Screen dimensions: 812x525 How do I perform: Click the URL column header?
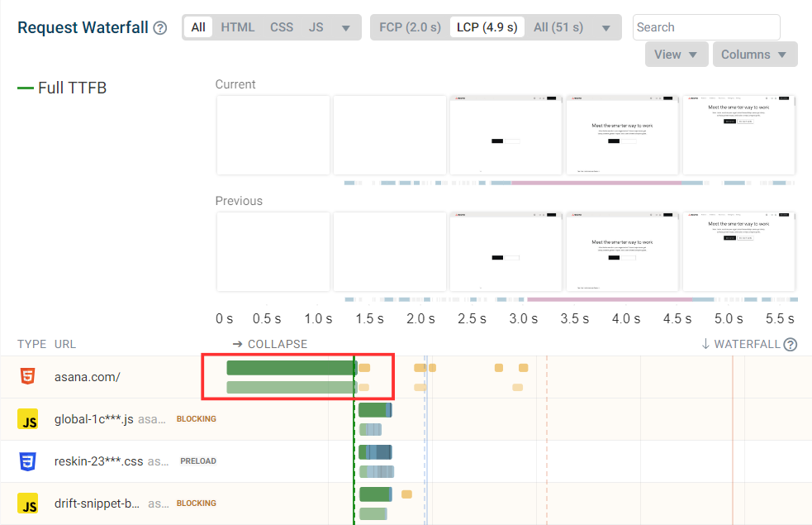coord(65,344)
